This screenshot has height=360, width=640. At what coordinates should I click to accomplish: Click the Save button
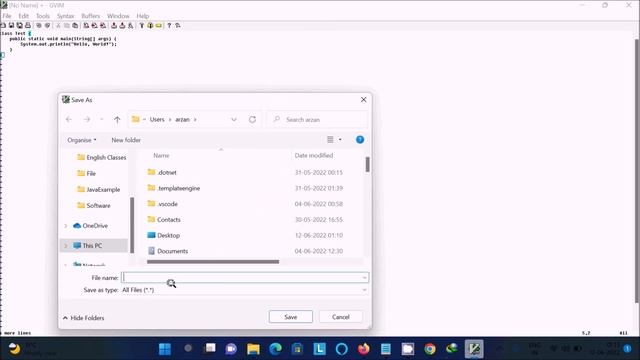click(291, 317)
